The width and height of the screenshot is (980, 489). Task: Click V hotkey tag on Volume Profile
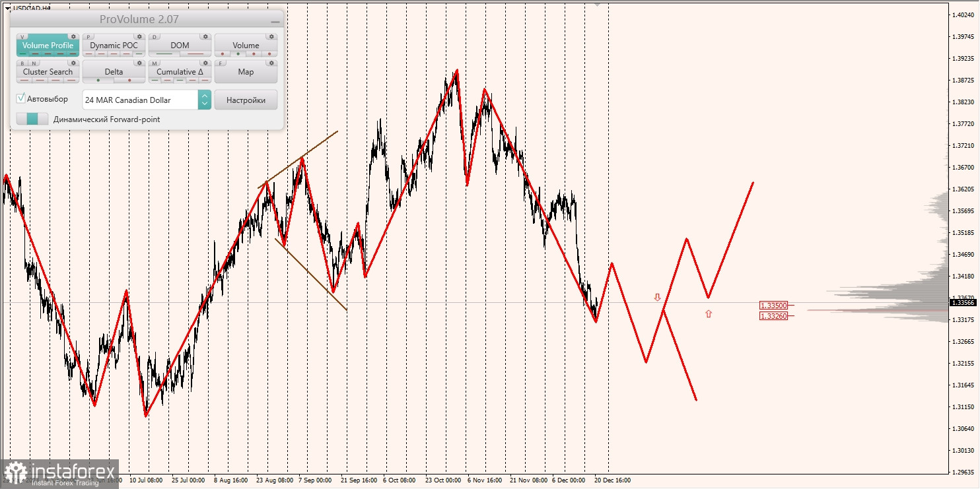22,37
